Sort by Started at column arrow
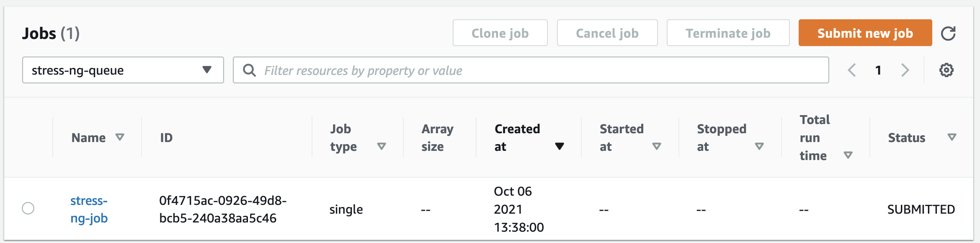This screenshot has width=980, height=243. coord(657,146)
